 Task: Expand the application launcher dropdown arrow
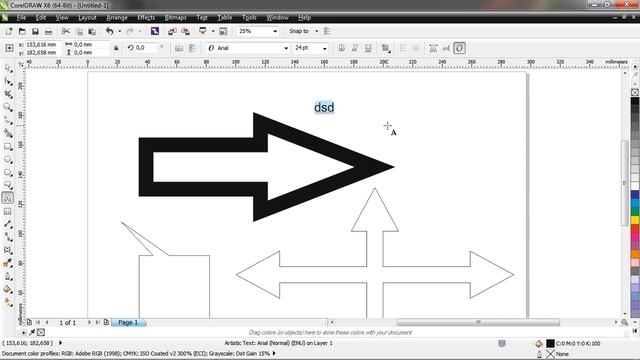coord(213,31)
